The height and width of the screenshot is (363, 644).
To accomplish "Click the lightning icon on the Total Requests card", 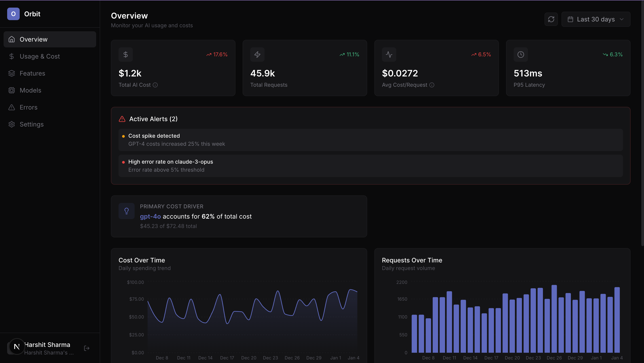I will 257,54.
